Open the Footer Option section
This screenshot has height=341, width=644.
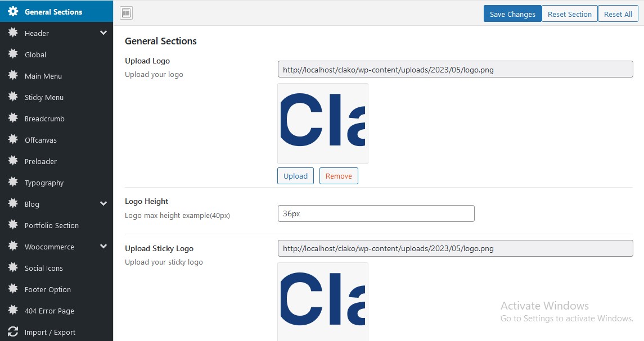pos(48,289)
